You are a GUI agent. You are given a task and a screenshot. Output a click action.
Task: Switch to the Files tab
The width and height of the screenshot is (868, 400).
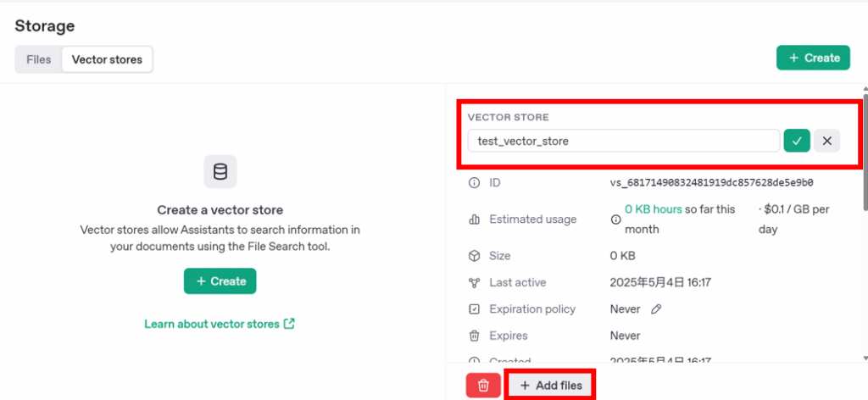(x=39, y=59)
